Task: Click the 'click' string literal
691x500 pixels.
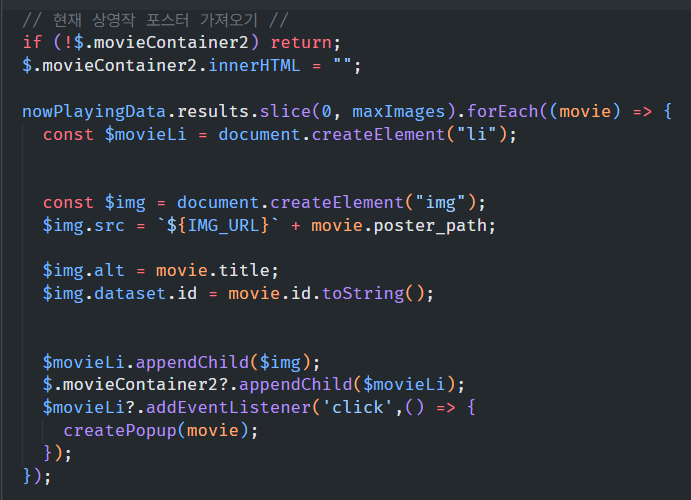Action: pyautogui.click(x=358, y=407)
